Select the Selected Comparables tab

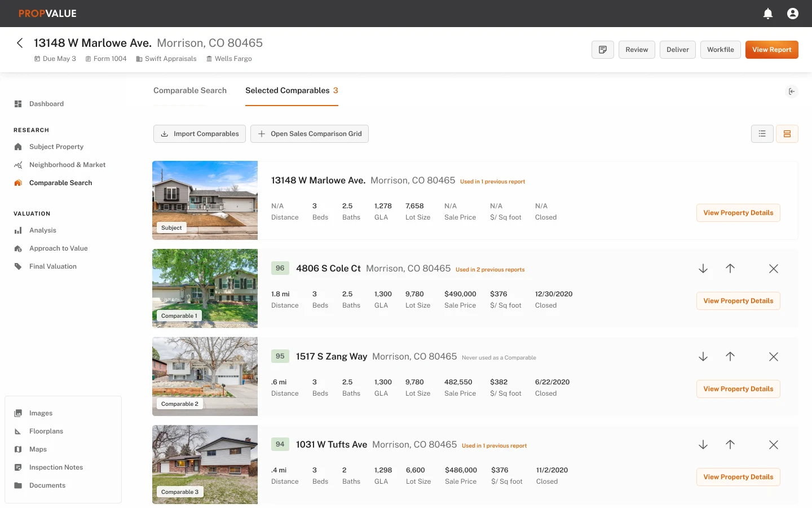point(292,90)
